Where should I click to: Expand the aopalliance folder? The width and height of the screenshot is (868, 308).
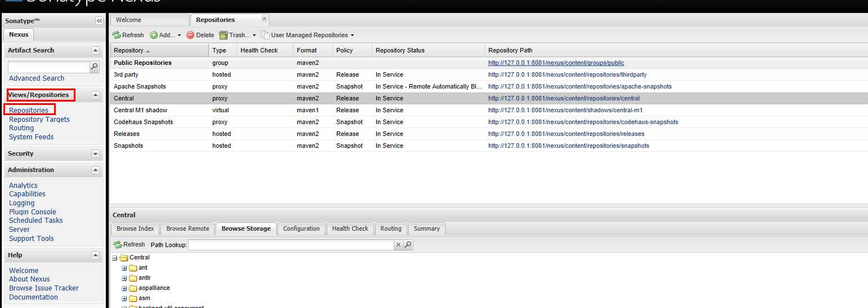[x=124, y=288]
